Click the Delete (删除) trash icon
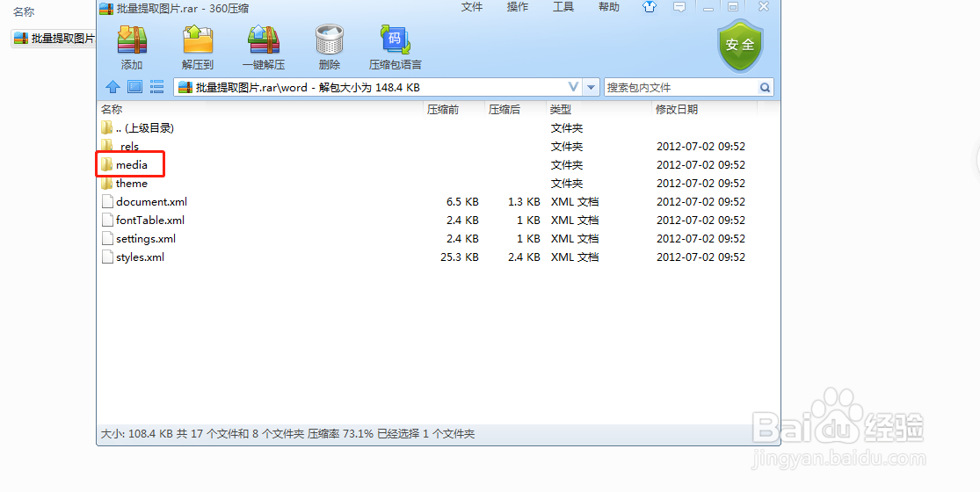Screen dimensions: 980x492 (330, 40)
